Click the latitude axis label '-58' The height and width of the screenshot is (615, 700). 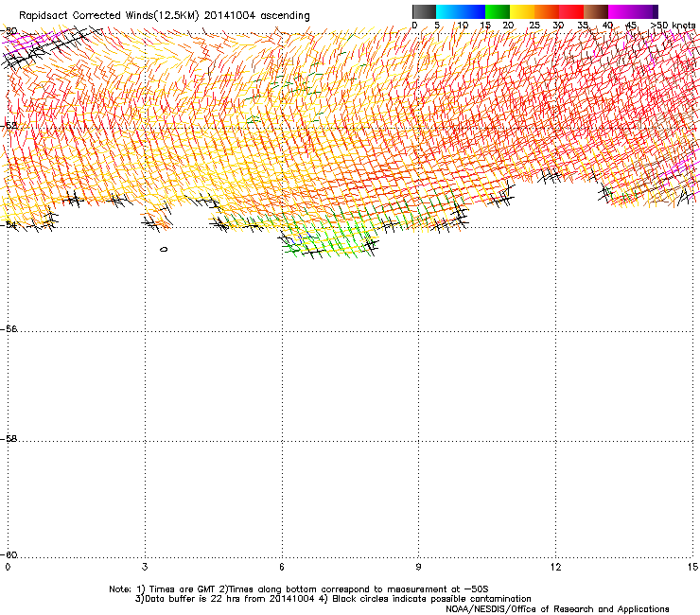pos(9,439)
